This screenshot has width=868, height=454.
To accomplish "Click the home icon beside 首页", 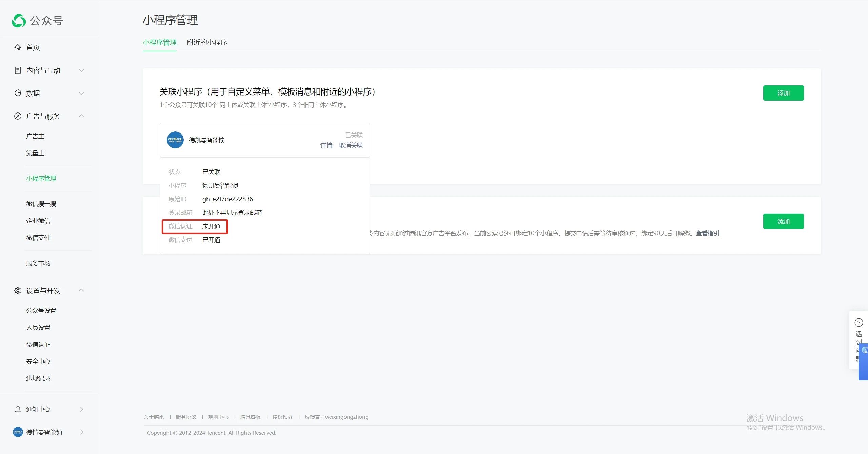I will [18, 47].
